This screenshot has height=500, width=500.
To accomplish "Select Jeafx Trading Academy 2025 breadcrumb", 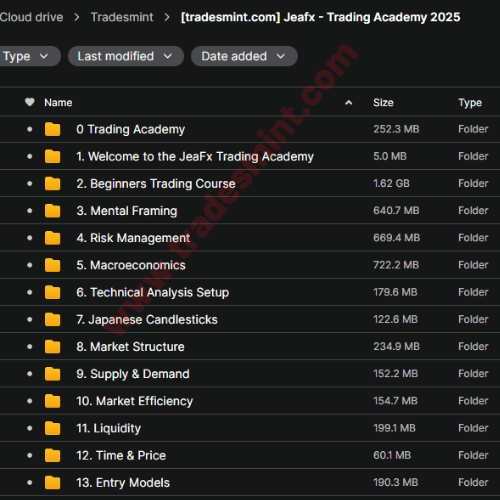I will (320, 17).
